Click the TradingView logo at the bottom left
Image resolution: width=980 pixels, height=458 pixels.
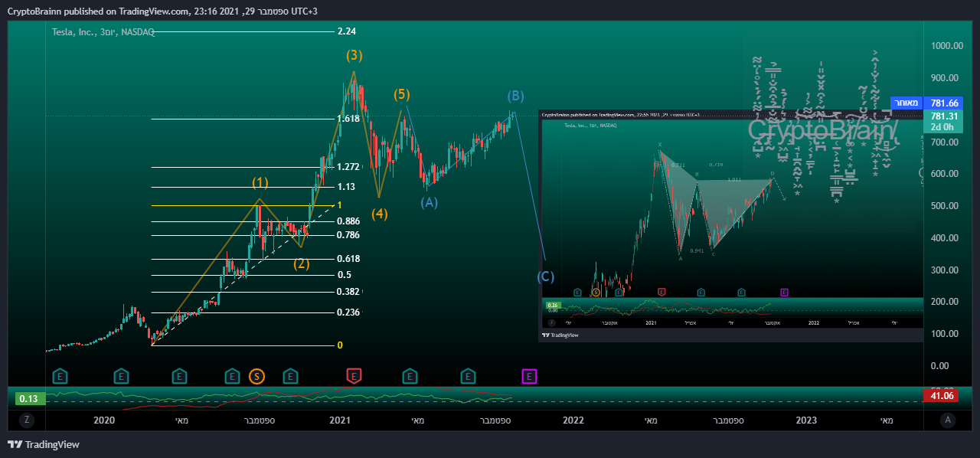pos(44,444)
